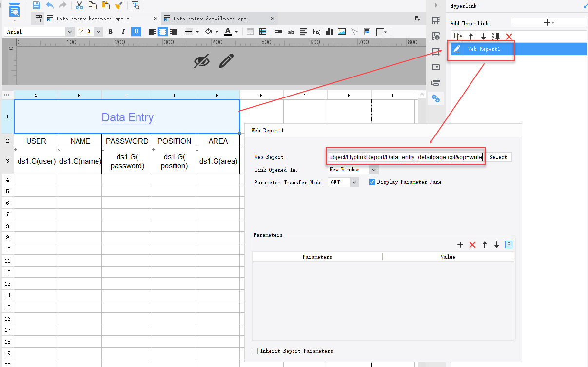
Task: Select the Hyperlink chain icon in sidebar
Action: pos(436,98)
